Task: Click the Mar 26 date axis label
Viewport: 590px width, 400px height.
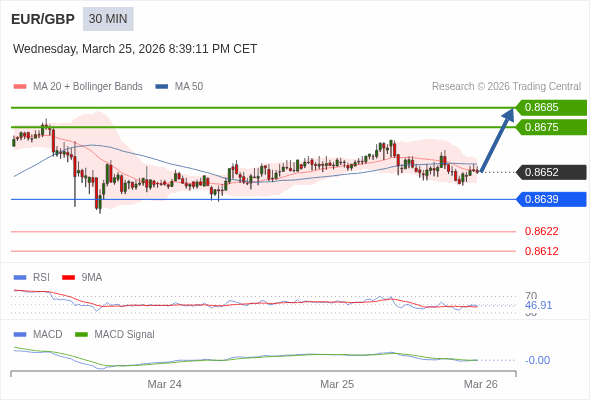Action: [x=481, y=384]
